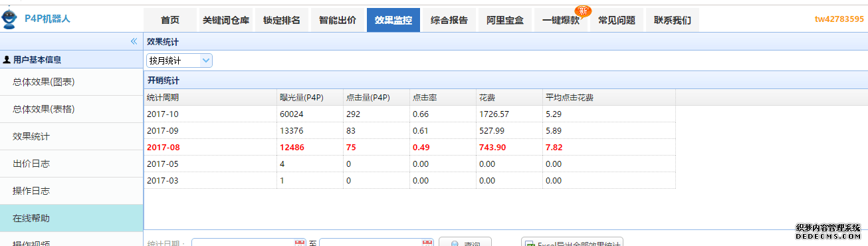The height and width of the screenshot is (246, 868).
Task: Go to 联系我们 tab
Action: (673, 20)
